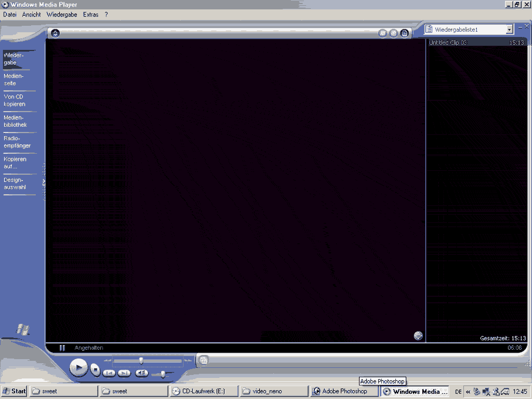Collapse the sidebar with the side arrow
Viewport: 532px width, 399px height.
point(44,182)
